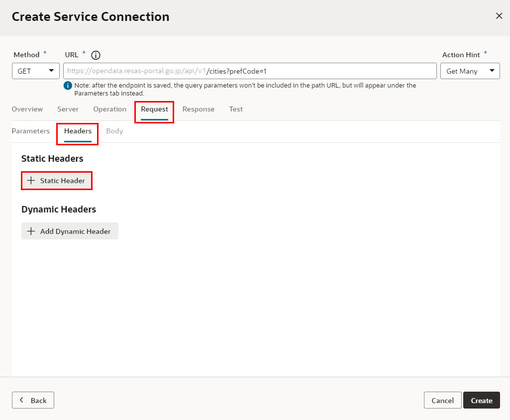Switch to the Overview tab
This screenshot has width=510, height=420.
[x=27, y=109]
